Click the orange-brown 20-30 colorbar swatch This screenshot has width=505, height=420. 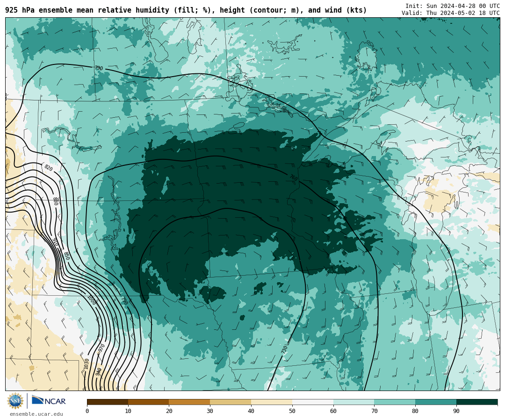click(189, 402)
